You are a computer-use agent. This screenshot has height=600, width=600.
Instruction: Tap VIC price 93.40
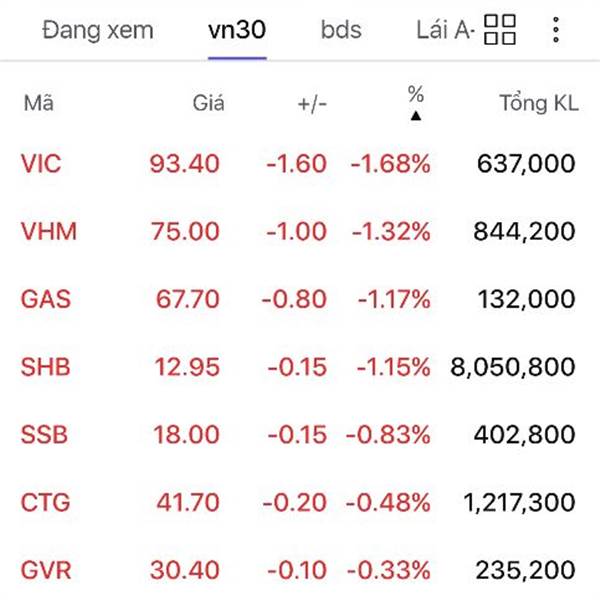point(184,164)
